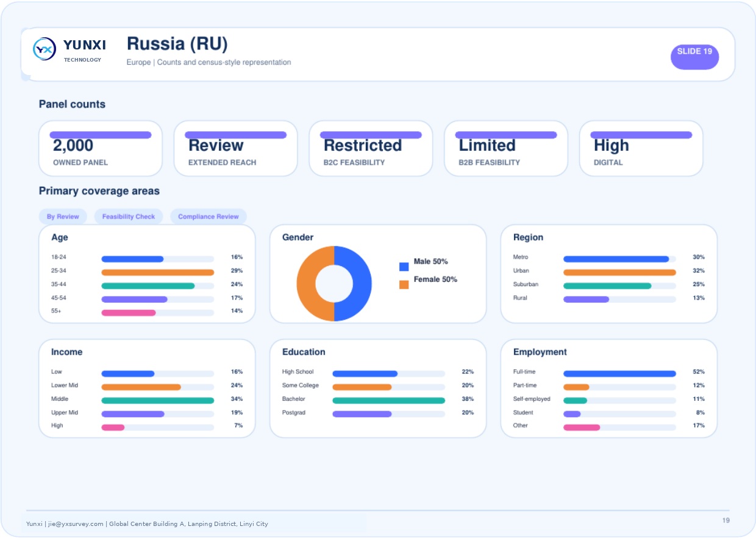Click the blue half of Gender donut
The width and height of the screenshot is (756, 540).
(x=362, y=284)
